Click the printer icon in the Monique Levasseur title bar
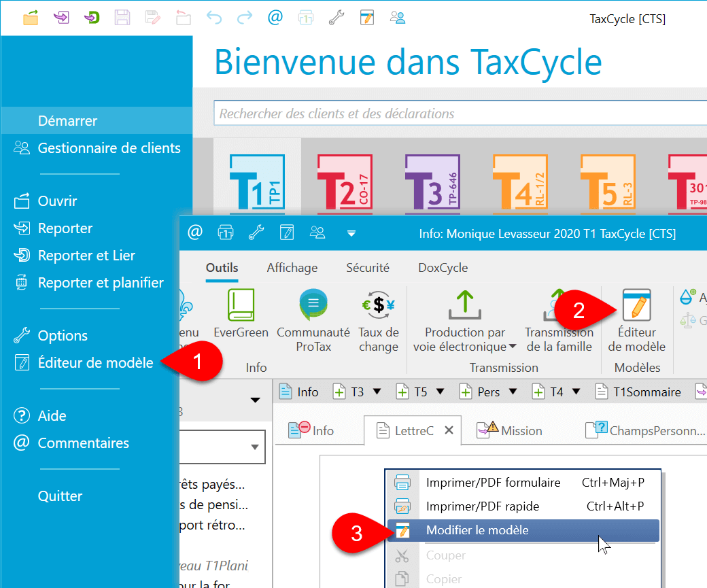The width and height of the screenshot is (707, 588). point(226,232)
